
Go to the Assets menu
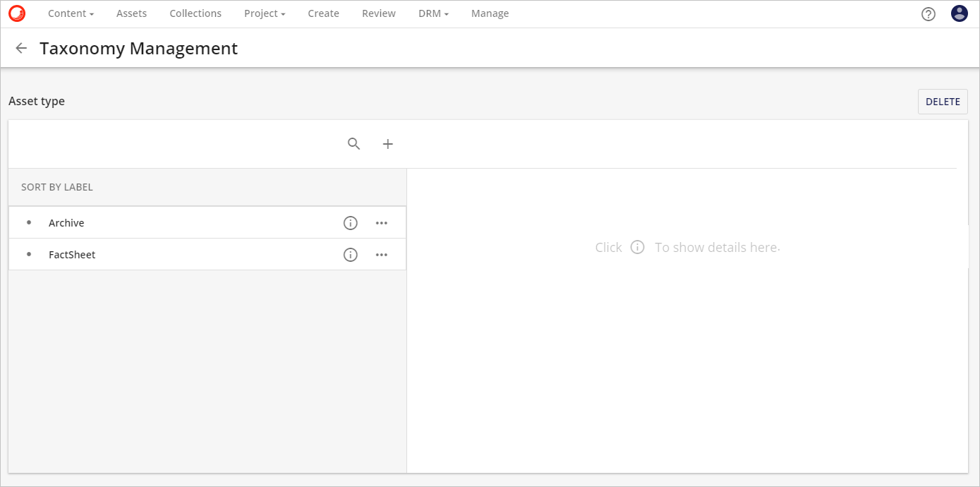(131, 13)
